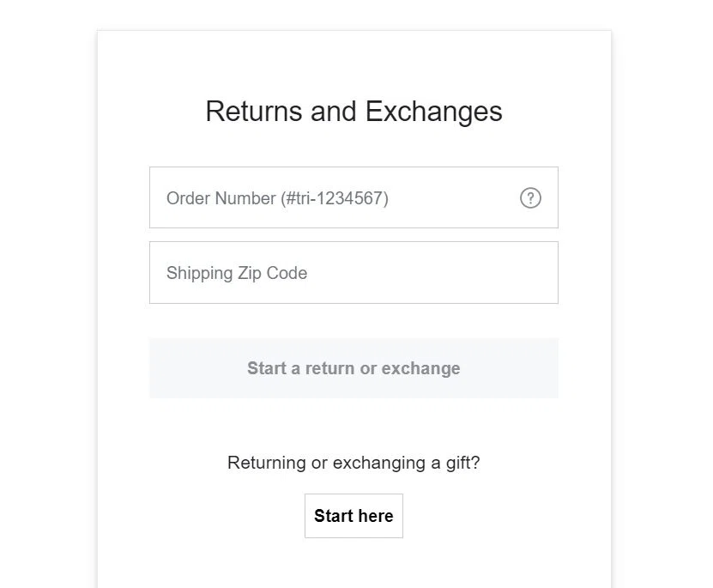
Task: Click the Returns and Exchanges heading
Action: coord(353,112)
